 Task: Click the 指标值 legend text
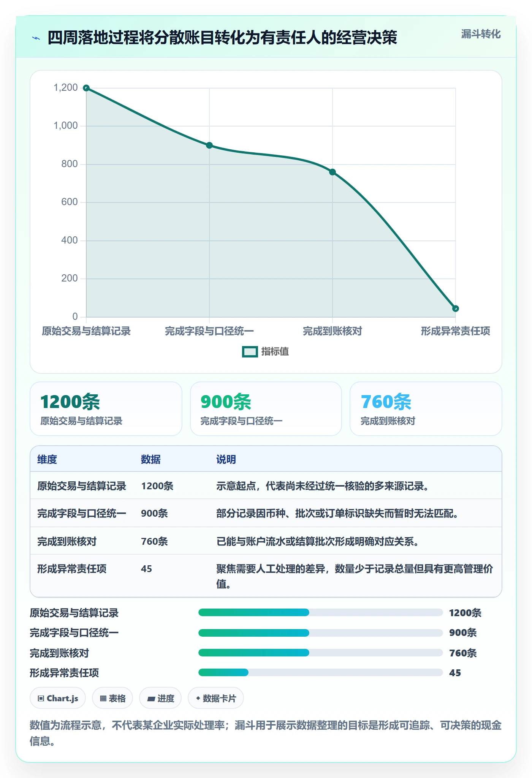click(x=275, y=352)
